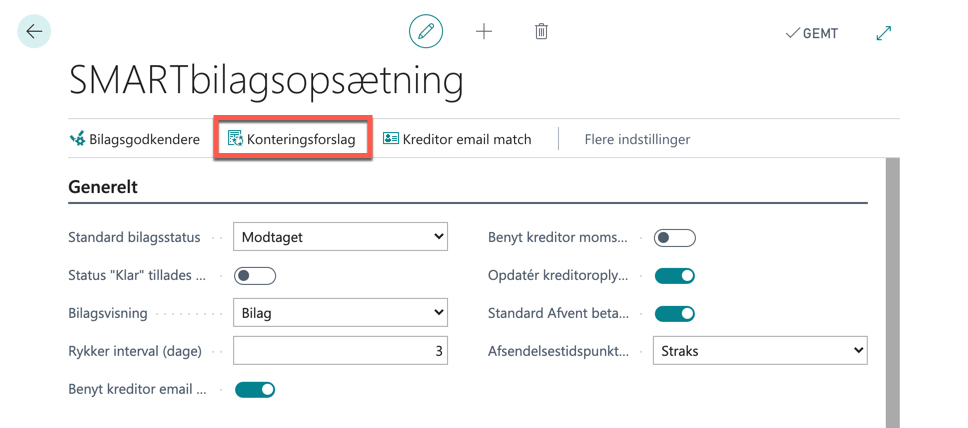968x428 pixels.
Task: Click the expand page arrows icon
Action: click(x=884, y=33)
